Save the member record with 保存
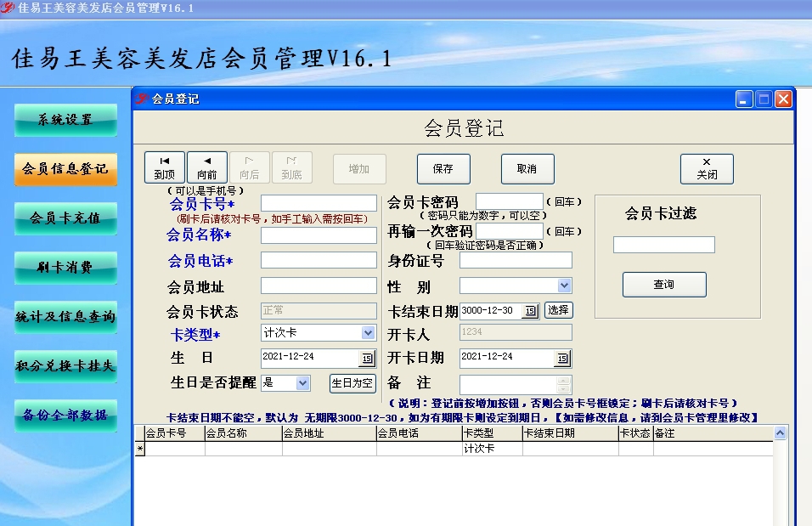Screen dimensions: 812x526 tap(443, 167)
